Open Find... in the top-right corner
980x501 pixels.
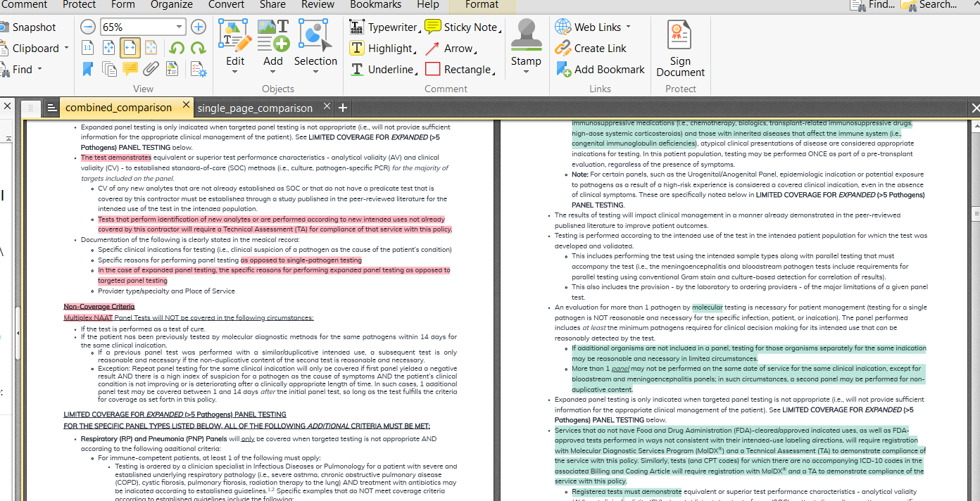pos(873,5)
